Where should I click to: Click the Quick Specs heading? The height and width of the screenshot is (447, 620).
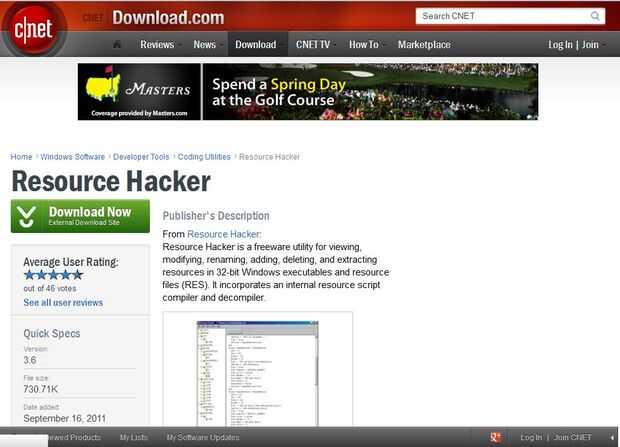(x=52, y=333)
